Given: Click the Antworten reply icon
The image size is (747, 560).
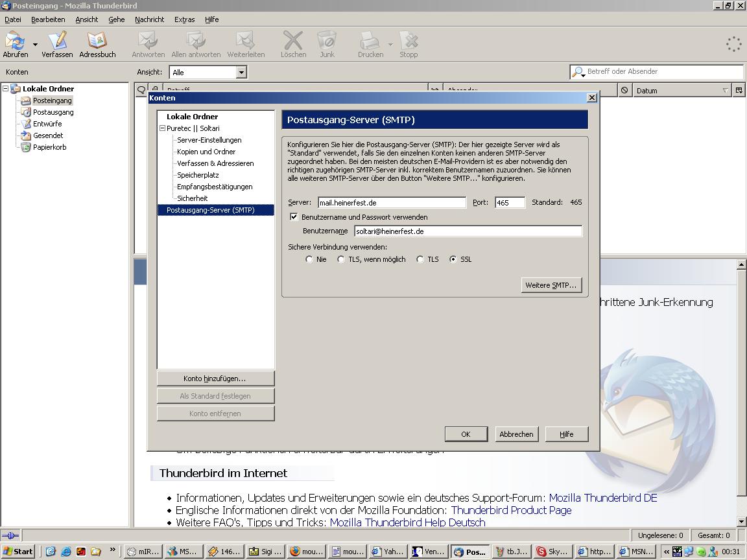Looking at the screenshot, I should [x=148, y=44].
